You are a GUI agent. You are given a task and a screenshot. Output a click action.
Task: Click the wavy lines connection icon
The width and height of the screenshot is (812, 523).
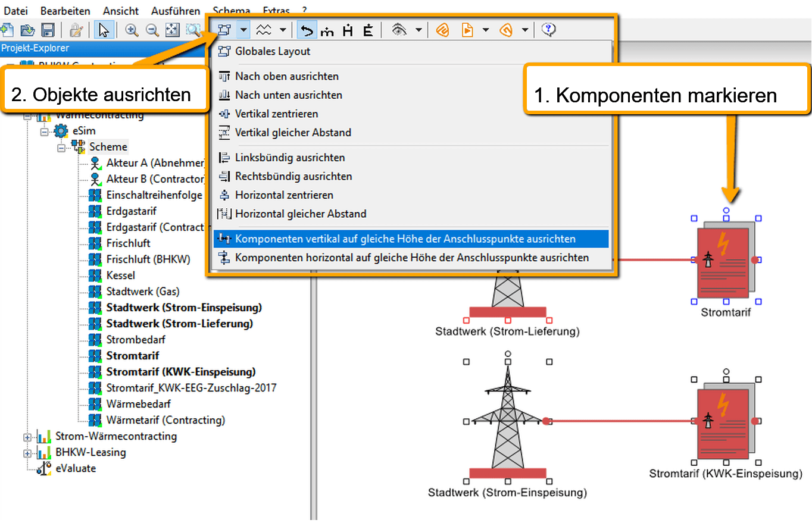pyautogui.click(x=264, y=30)
